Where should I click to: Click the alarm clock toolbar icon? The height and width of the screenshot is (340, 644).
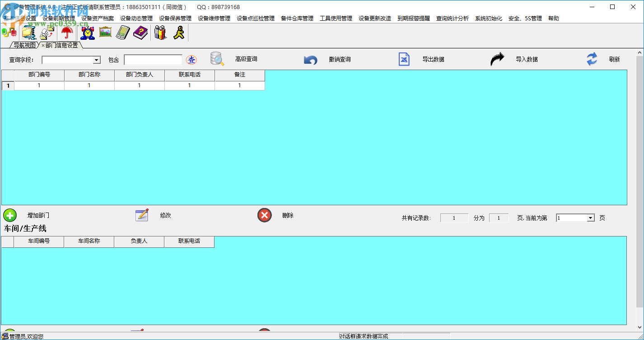tap(87, 33)
